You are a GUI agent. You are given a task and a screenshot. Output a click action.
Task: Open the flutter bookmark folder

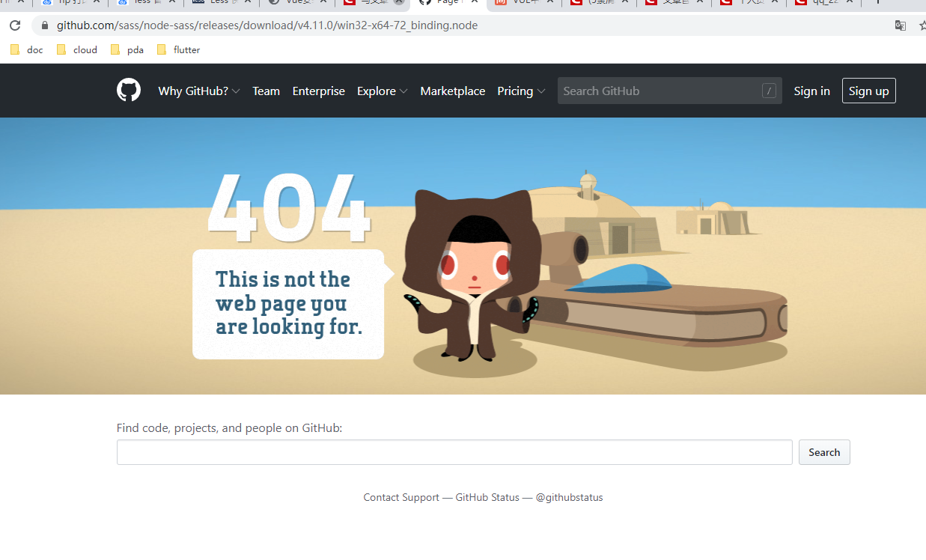click(179, 50)
